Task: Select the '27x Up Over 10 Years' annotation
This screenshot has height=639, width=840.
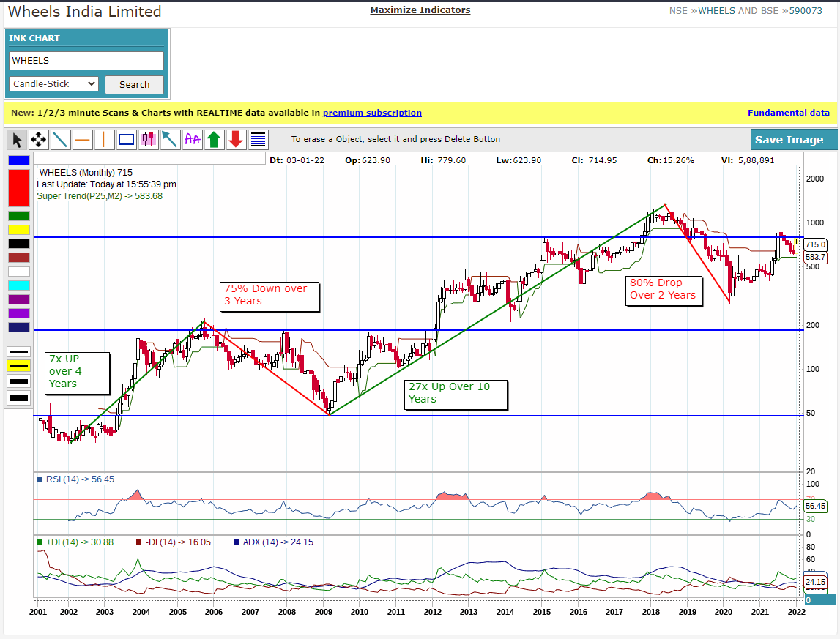Action: (x=456, y=395)
